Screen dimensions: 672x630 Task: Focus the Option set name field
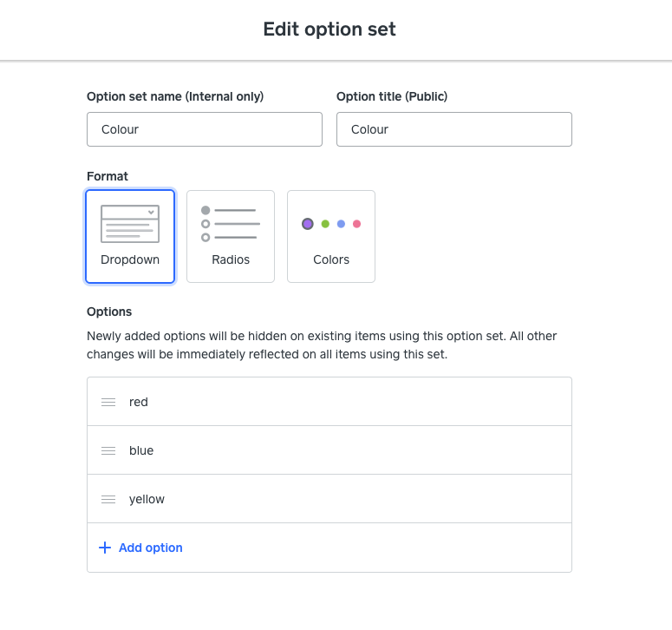(x=205, y=129)
